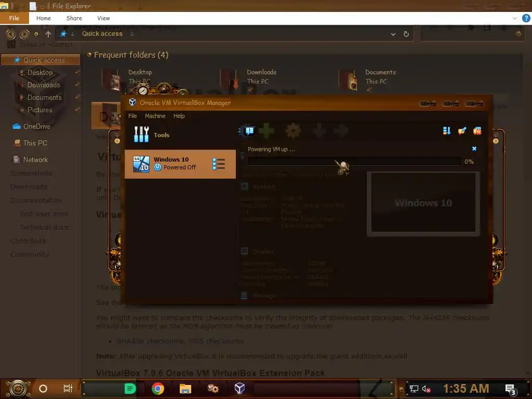Open the gears app on taskbar

tap(212, 389)
